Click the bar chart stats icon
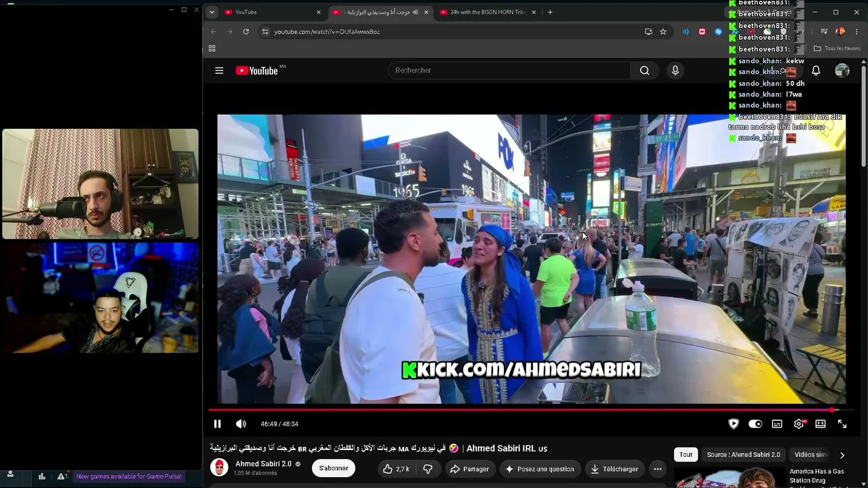Screen dimensions: 868x488 point(42,476)
